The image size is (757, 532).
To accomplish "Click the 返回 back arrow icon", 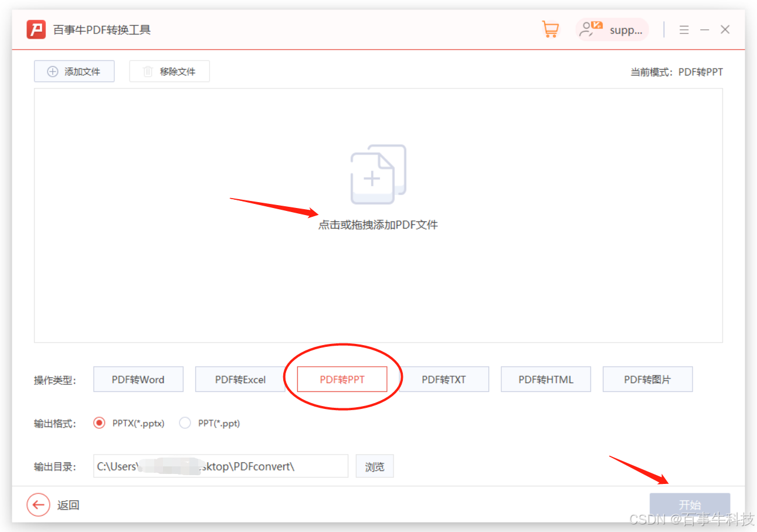I will pyautogui.click(x=39, y=505).
